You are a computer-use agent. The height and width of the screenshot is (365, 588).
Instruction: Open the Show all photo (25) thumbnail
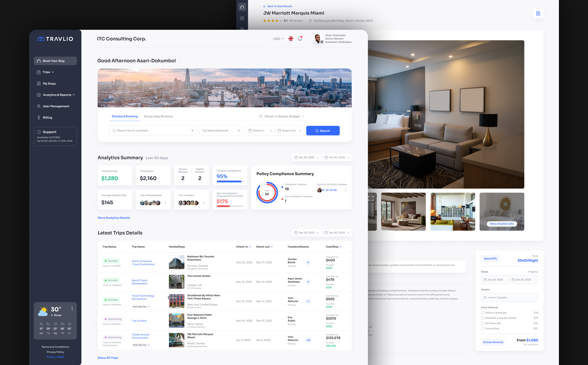(x=502, y=211)
